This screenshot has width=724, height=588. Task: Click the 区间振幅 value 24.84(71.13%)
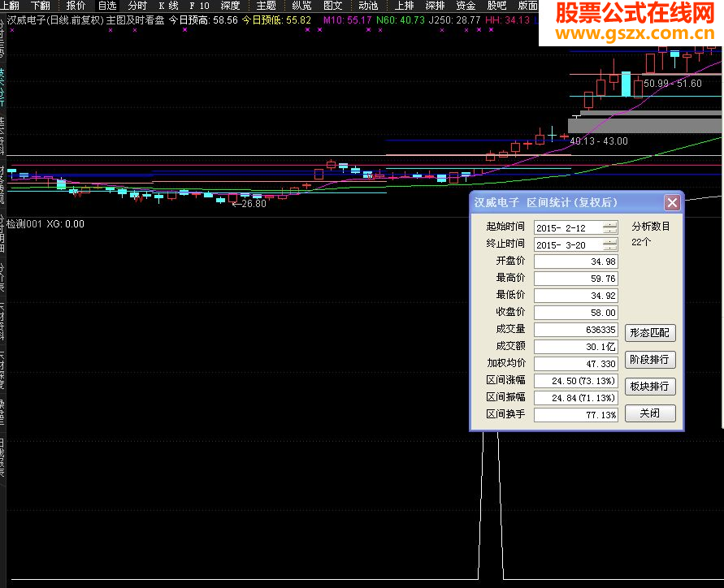pos(576,398)
